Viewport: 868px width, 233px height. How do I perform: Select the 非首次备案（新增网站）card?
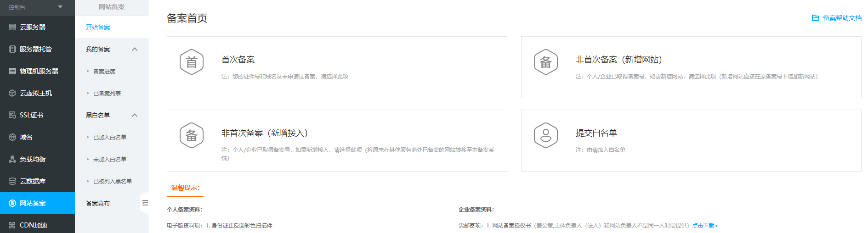point(691,67)
